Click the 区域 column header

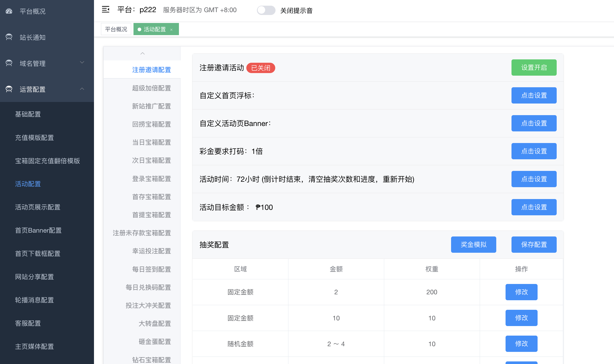coord(240,269)
